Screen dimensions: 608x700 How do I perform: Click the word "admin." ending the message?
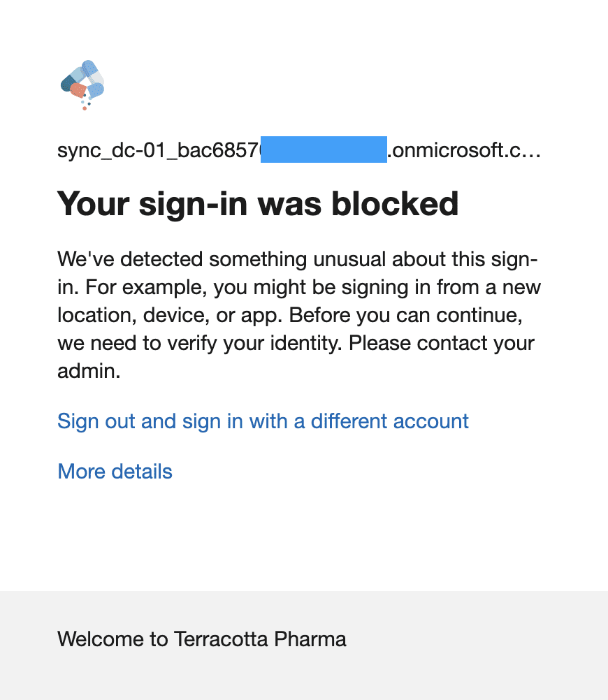[x=89, y=371]
